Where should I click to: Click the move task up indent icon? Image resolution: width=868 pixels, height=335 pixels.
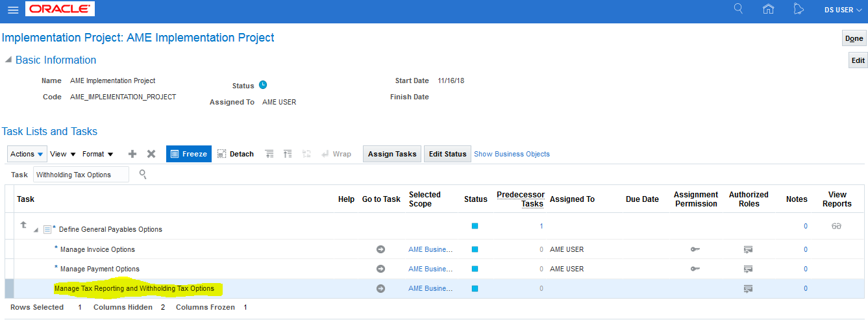[x=288, y=154]
